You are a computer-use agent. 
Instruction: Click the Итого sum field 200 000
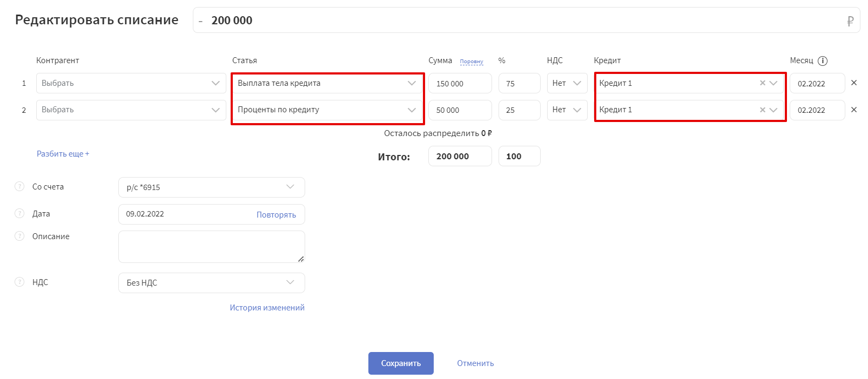[460, 156]
